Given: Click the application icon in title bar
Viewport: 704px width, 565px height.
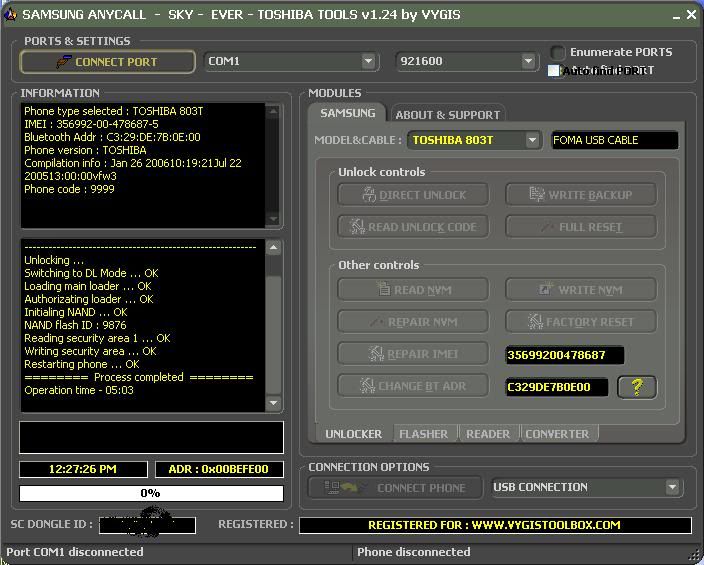Looking at the screenshot, I should point(10,15).
